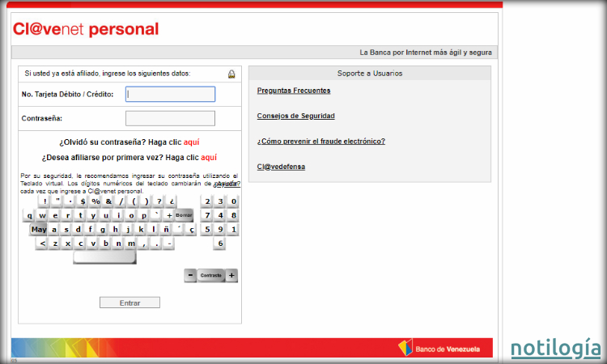607x364 pixels.
Task: Click the '$' symbol key
Action: (83, 201)
